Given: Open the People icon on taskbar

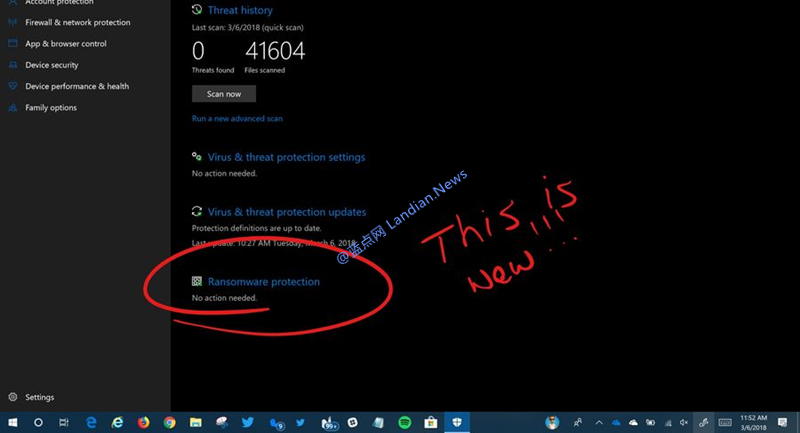Looking at the screenshot, I should pos(578,422).
